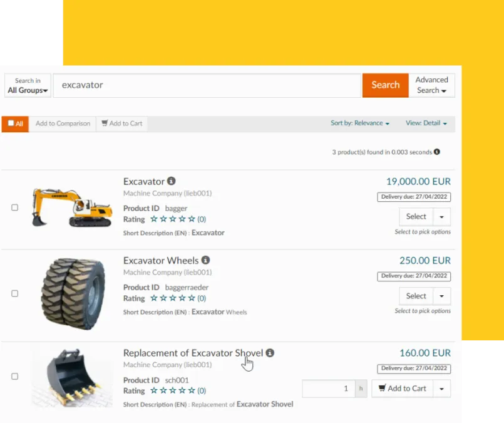Tick the checkbox for Excavator product

tap(15, 207)
